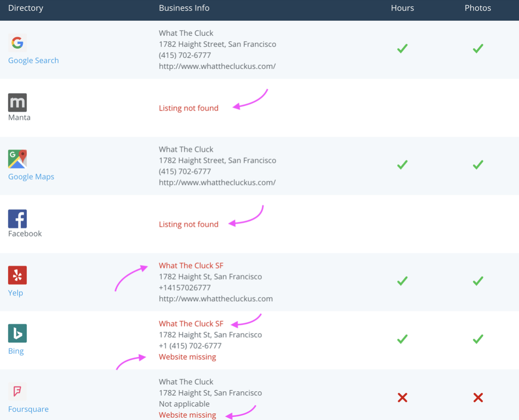The height and width of the screenshot is (420, 519).
Task: Click the Foursquare row address text
Action: [210, 393]
